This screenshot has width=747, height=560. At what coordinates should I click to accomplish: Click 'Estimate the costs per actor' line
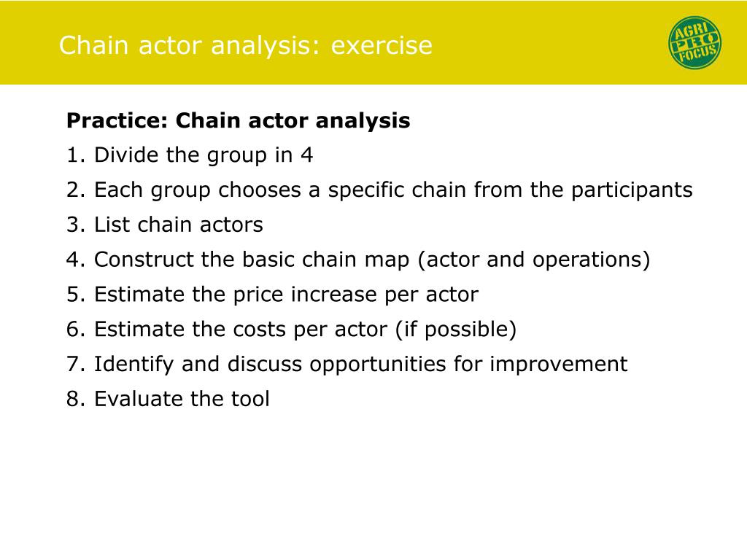click(x=292, y=329)
